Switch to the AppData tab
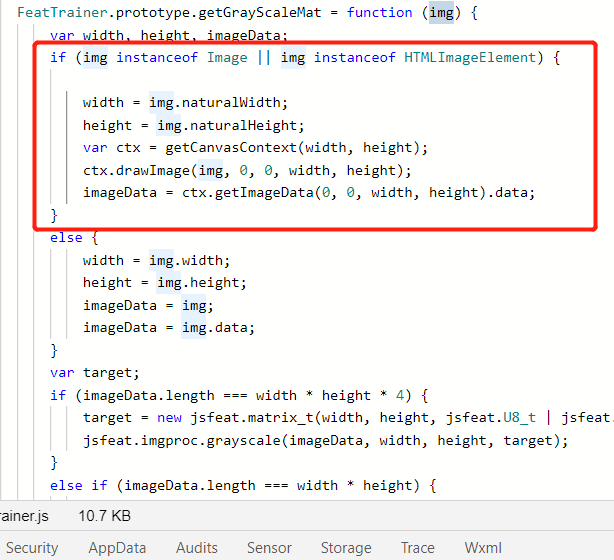 click(x=117, y=548)
